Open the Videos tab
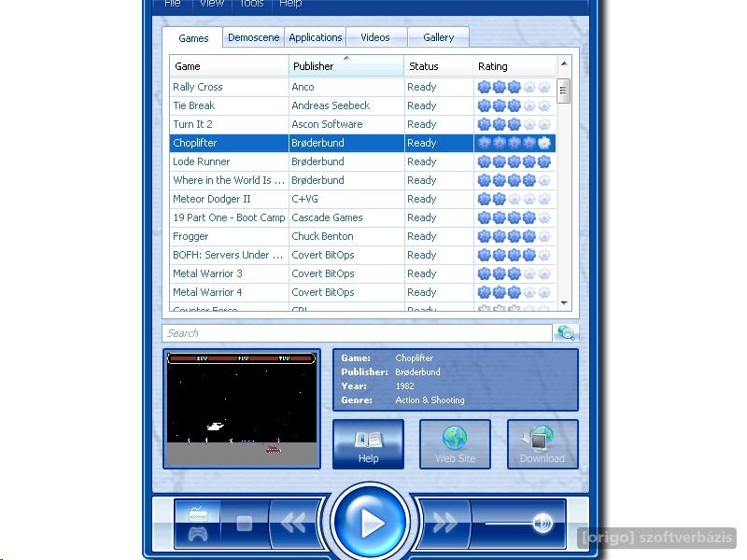747x560 pixels. pos(375,37)
